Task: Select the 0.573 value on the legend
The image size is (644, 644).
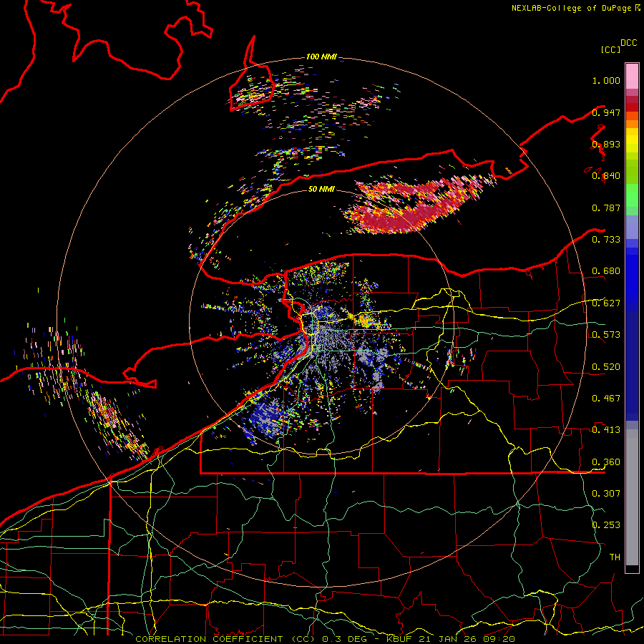Action: (606, 335)
